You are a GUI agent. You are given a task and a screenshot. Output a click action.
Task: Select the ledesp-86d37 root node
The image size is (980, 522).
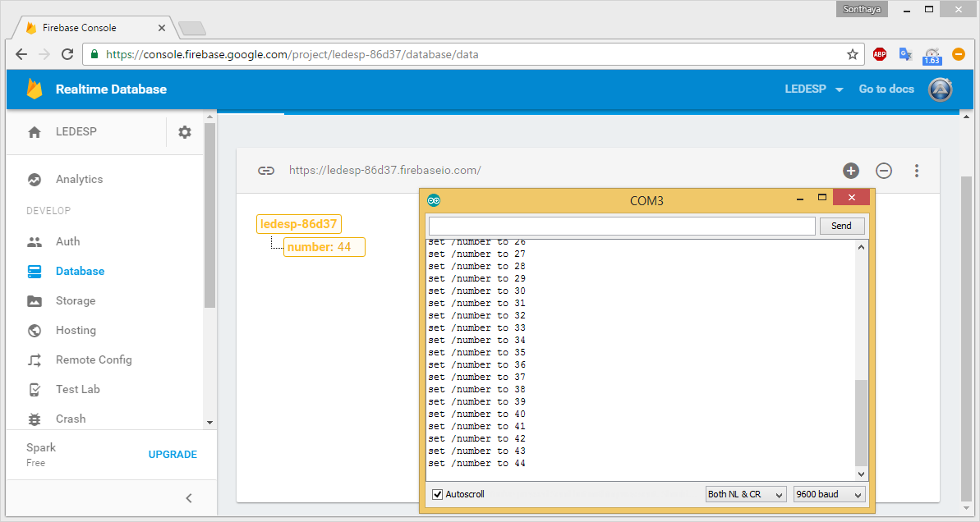[x=299, y=224]
